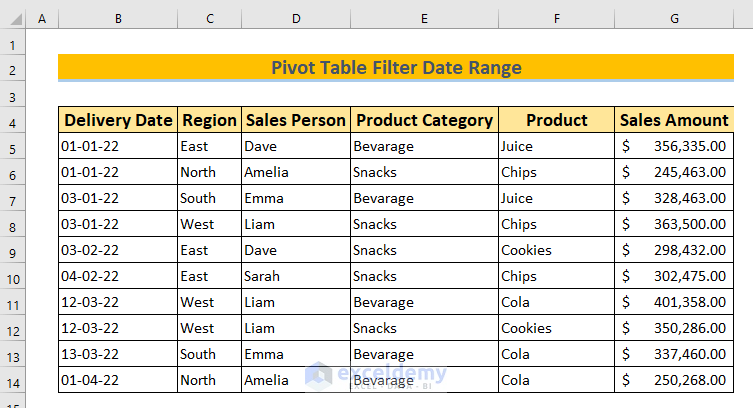Select the Sales Amount header cell
This screenshot has height=408, width=753.
click(675, 121)
